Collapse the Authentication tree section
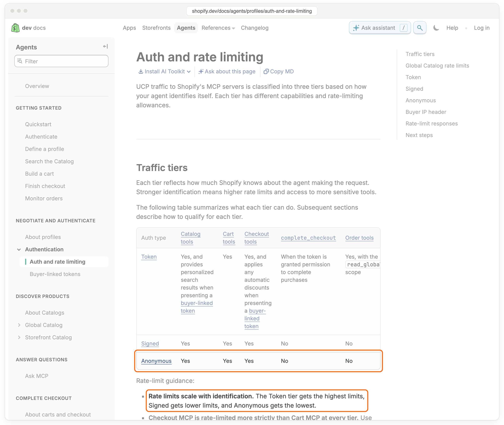This screenshot has width=504, height=425. click(x=19, y=249)
